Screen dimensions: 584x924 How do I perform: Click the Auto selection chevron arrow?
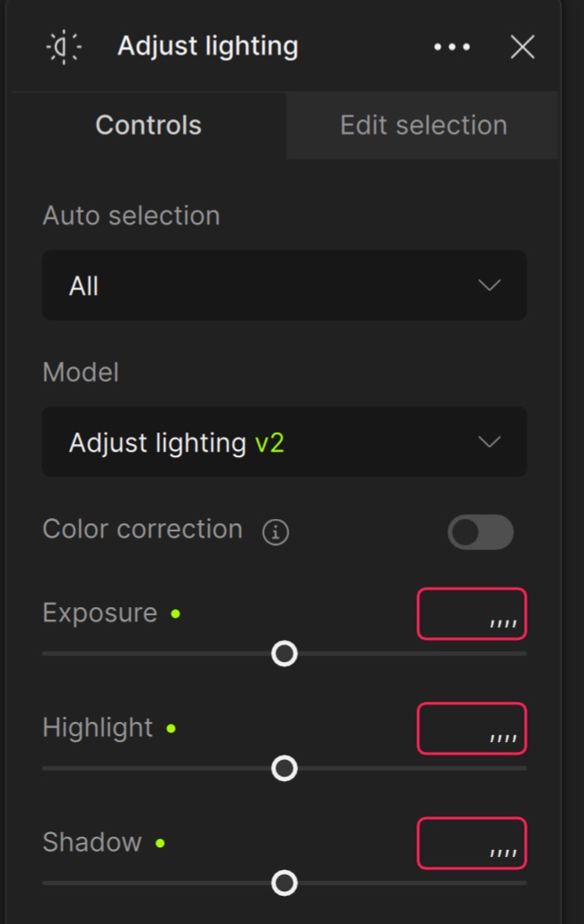pos(489,285)
